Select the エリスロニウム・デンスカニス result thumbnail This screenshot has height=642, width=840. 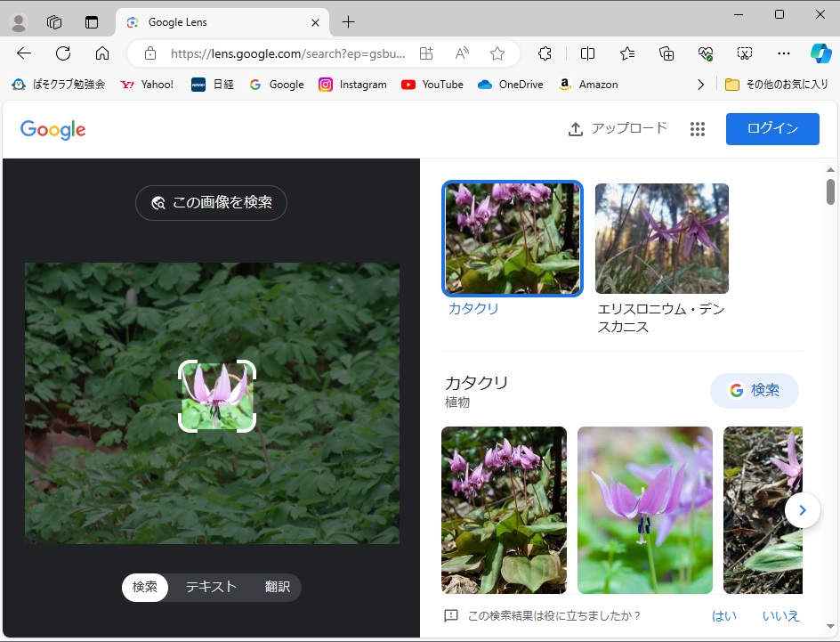coord(661,239)
